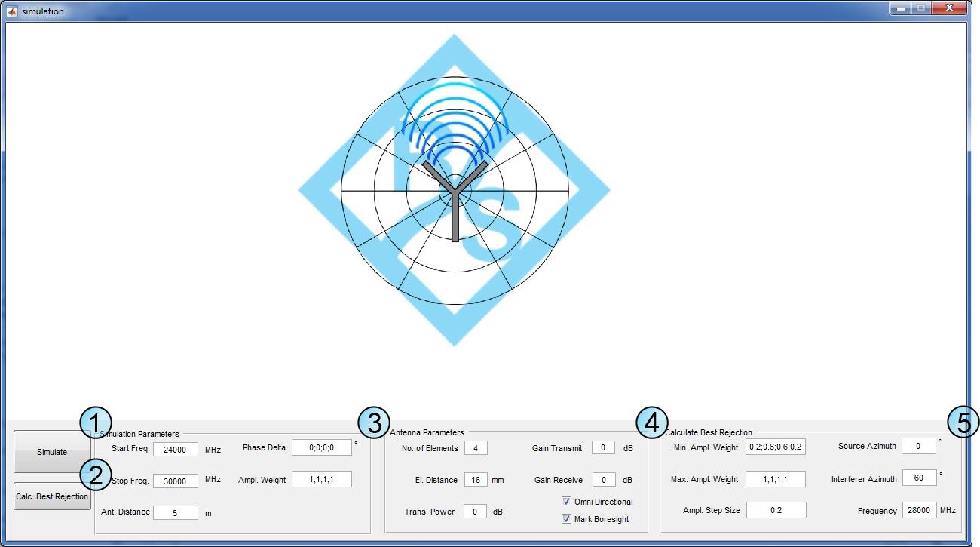The image size is (980, 547).
Task: Click the Ampl. Weight input field
Action: pyautogui.click(x=321, y=479)
